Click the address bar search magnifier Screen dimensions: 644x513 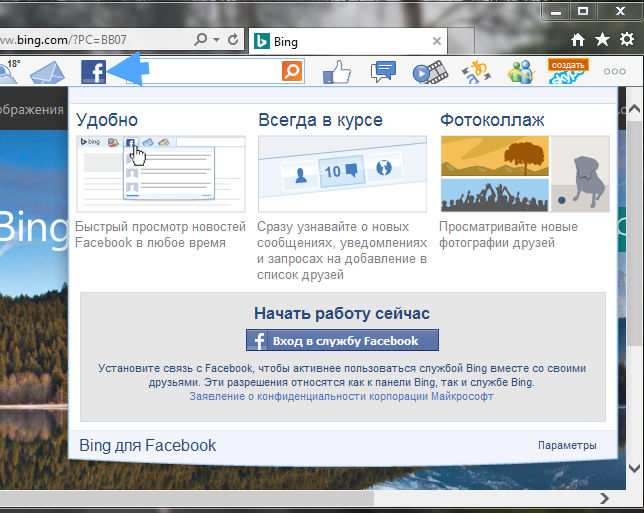point(200,39)
